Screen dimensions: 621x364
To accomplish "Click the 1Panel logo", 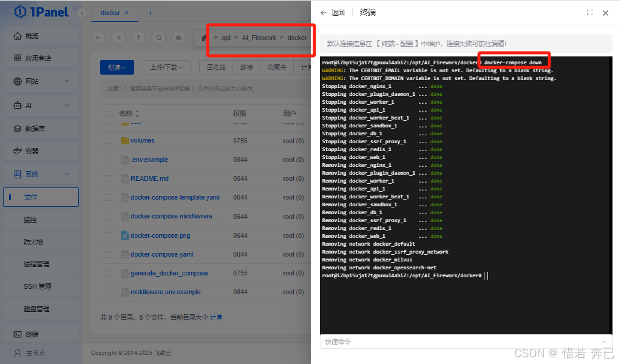I will point(41,12).
